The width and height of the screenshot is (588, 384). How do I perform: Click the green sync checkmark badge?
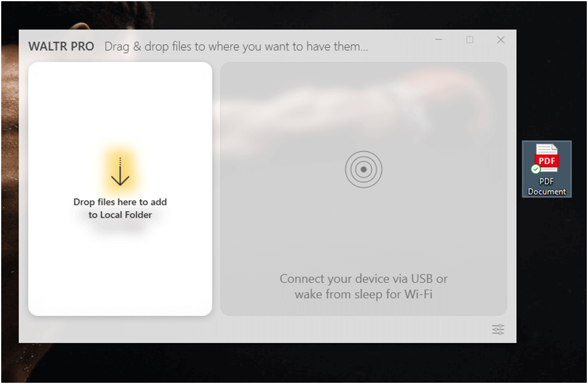pos(536,169)
